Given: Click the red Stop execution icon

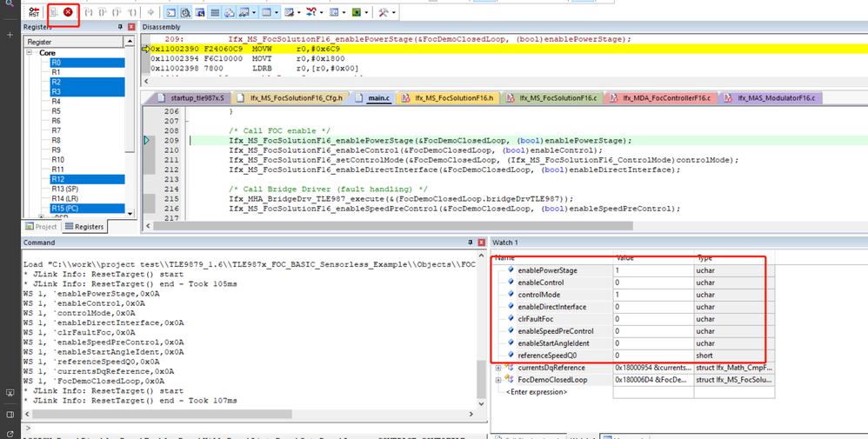Looking at the screenshot, I should 68,11.
